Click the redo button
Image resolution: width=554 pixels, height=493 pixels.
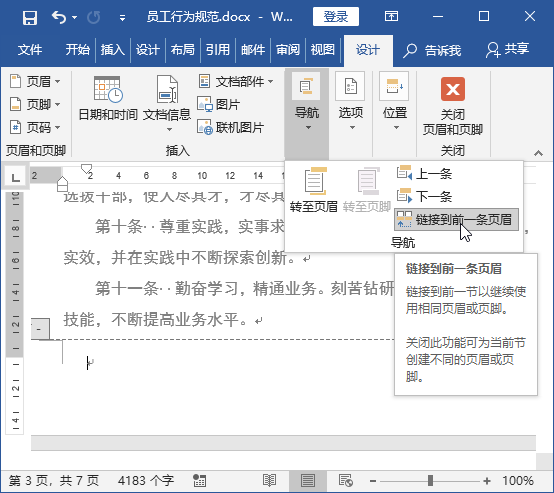(94, 17)
